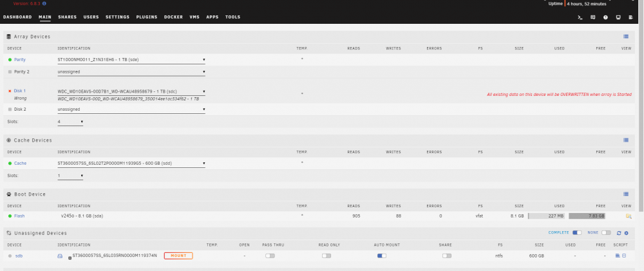This screenshot has width=644, height=271.
Task: Click the green Cache status dot
Action: click(x=10, y=163)
